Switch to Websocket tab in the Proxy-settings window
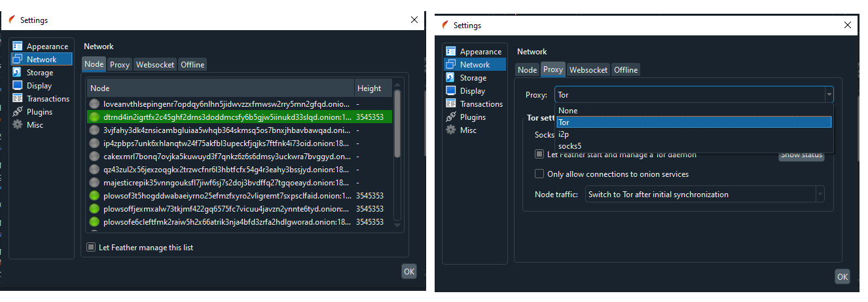 [588, 69]
